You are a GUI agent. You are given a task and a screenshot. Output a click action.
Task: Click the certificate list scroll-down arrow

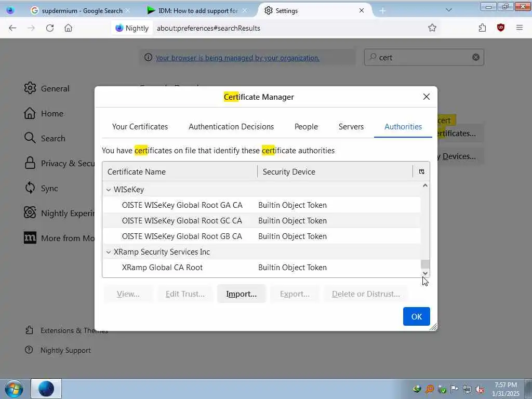(425, 273)
